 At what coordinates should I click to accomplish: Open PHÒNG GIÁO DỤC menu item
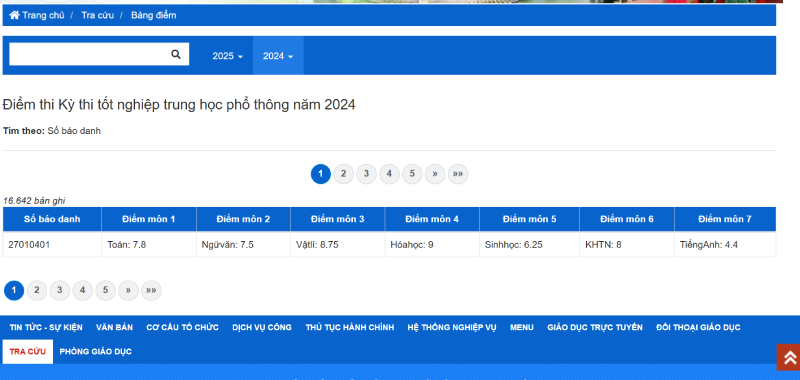95,351
